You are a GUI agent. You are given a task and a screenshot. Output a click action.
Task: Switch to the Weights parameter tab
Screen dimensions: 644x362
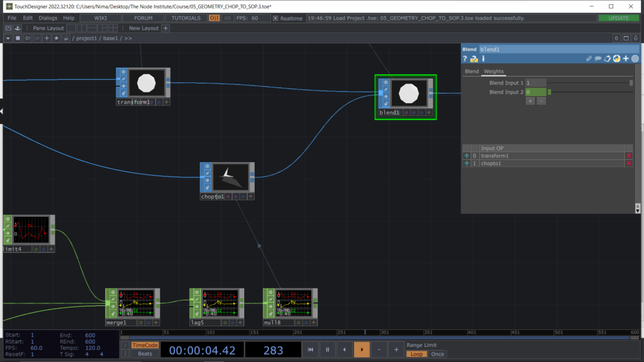pos(494,72)
